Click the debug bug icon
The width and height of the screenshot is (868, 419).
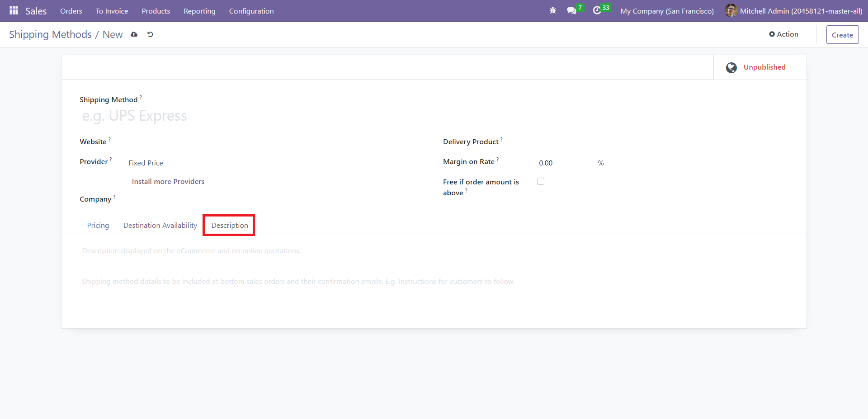[x=552, y=10]
